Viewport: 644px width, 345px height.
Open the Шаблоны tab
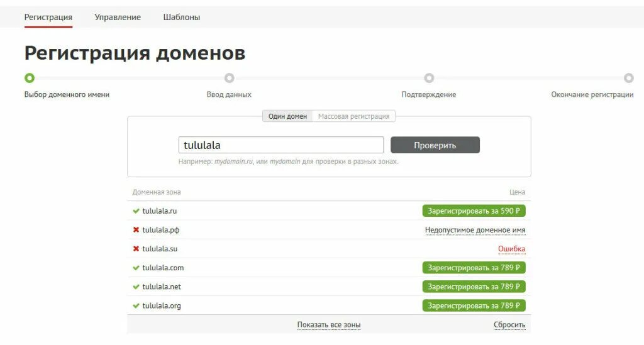tap(182, 17)
